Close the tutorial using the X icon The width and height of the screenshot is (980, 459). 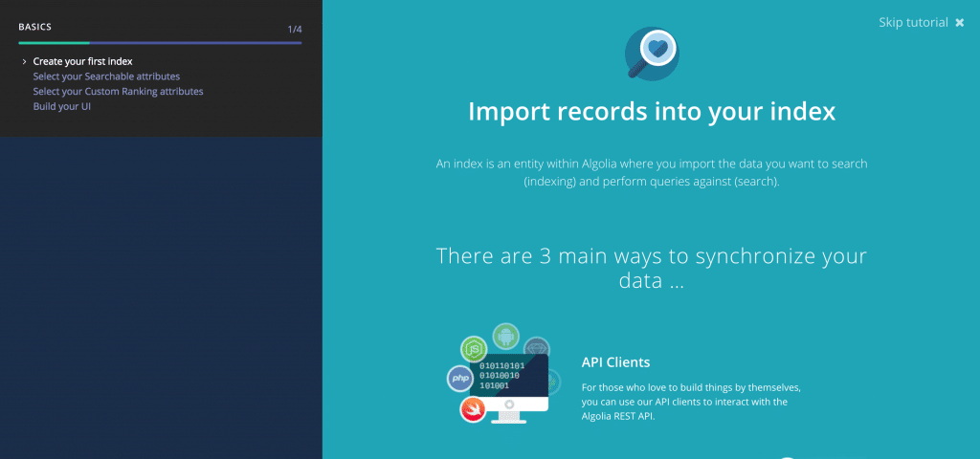click(x=960, y=23)
